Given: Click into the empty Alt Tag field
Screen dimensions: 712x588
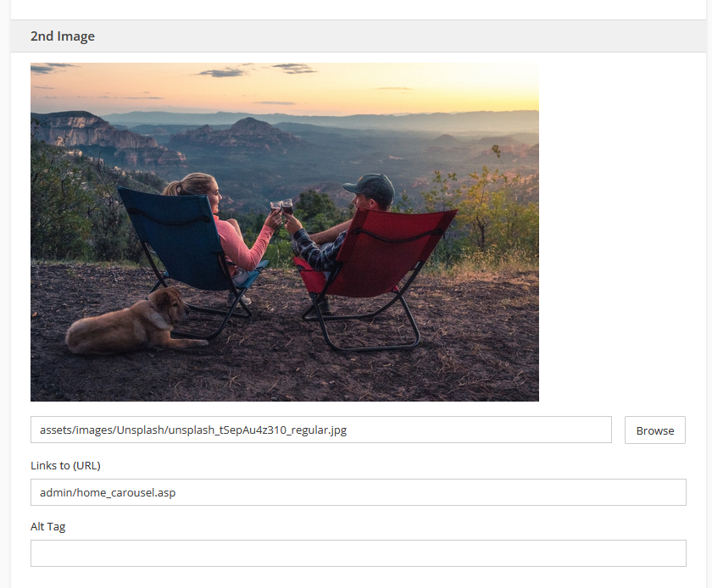Looking at the screenshot, I should click(359, 553).
